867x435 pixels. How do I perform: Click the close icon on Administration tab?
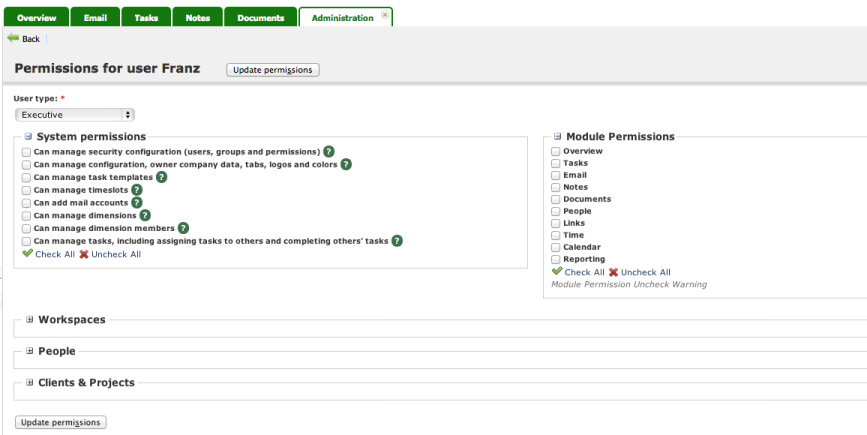click(x=384, y=16)
